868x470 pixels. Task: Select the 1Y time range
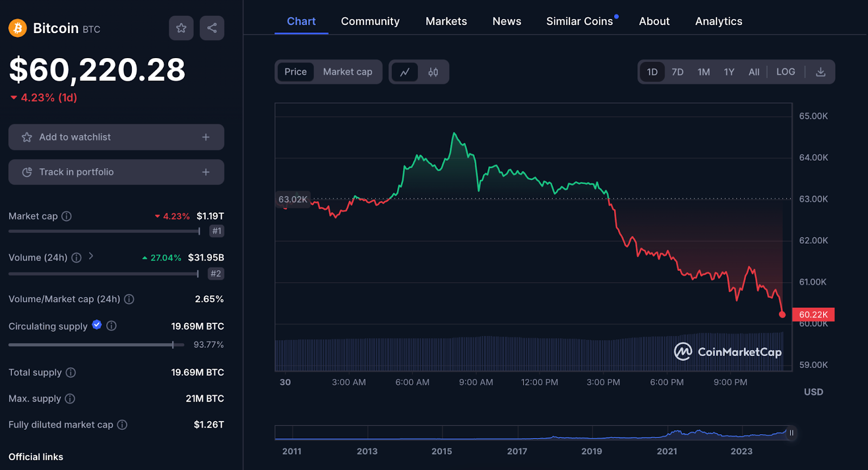729,72
